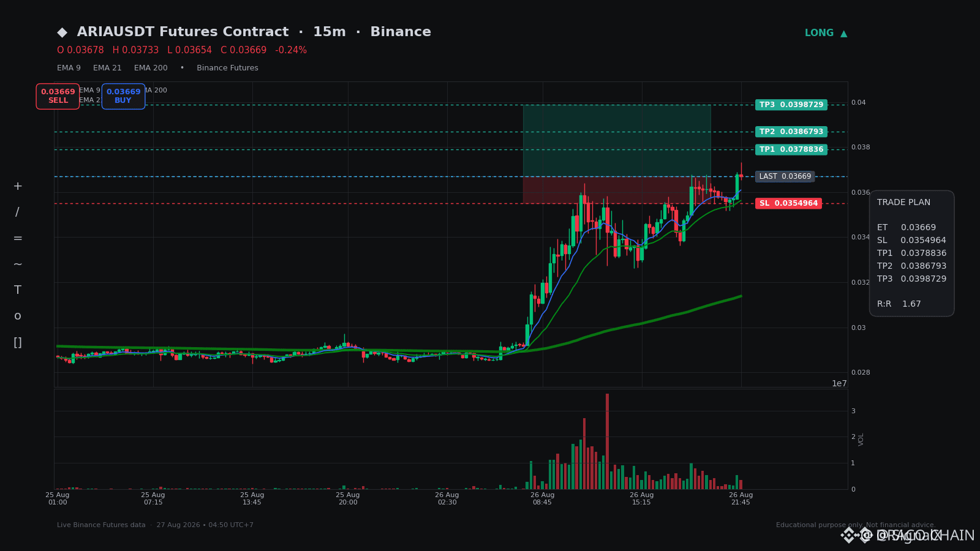
Task: Click the 26 Aug 02:30 time label
Action: tap(447, 498)
